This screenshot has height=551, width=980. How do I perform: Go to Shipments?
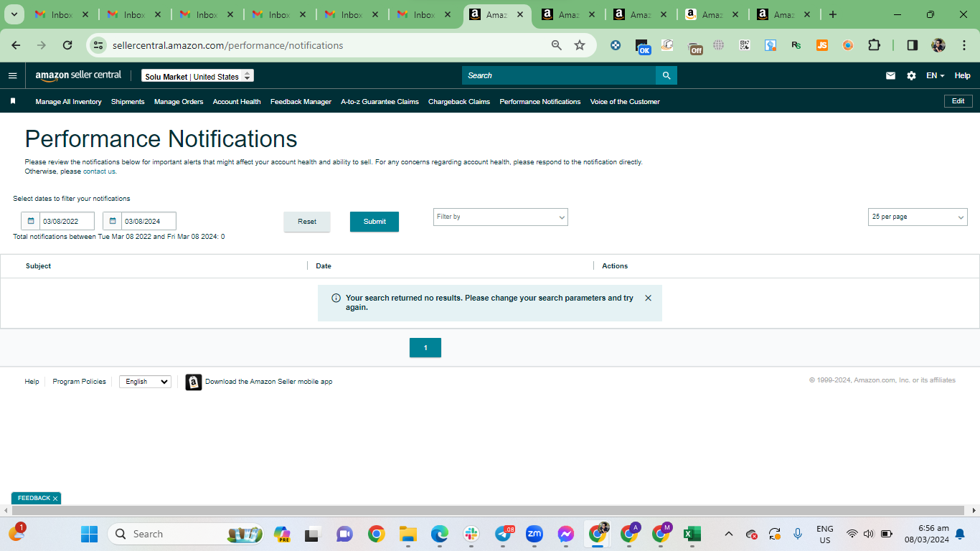coord(128,102)
